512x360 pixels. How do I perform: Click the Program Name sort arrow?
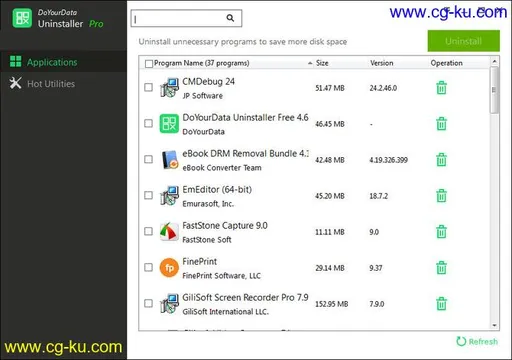pos(310,63)
